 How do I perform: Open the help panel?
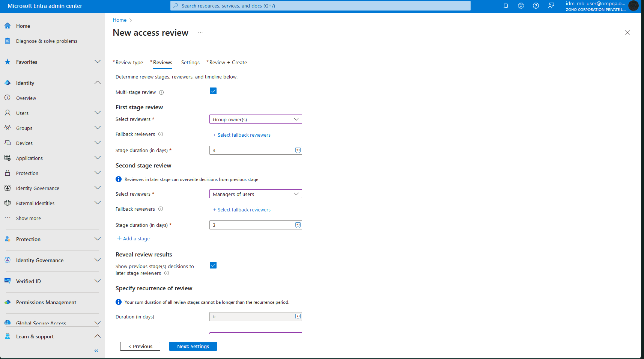(x=536, y=6)
